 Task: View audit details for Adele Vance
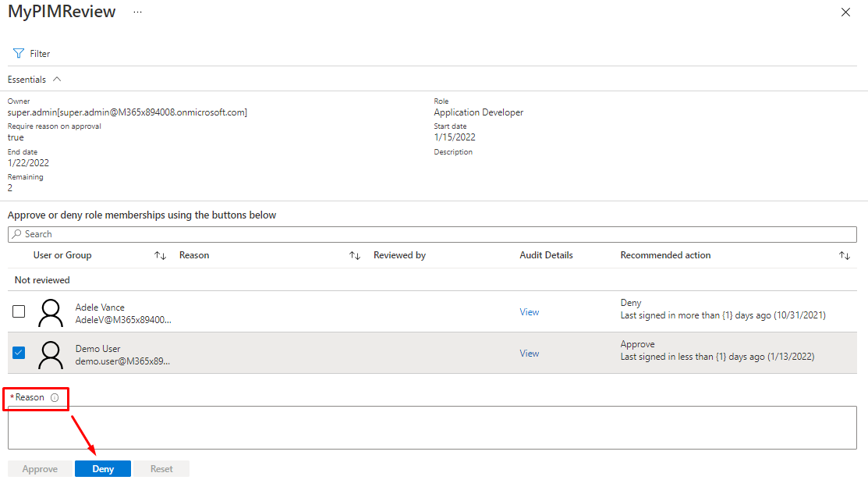click(x=530, y=312)
